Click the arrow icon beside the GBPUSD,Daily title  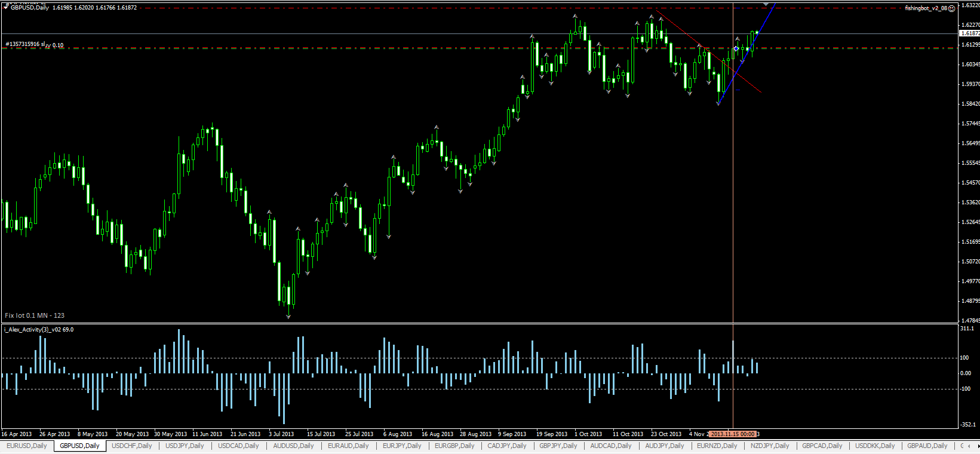pyautogui.click(x=6, y=7)
